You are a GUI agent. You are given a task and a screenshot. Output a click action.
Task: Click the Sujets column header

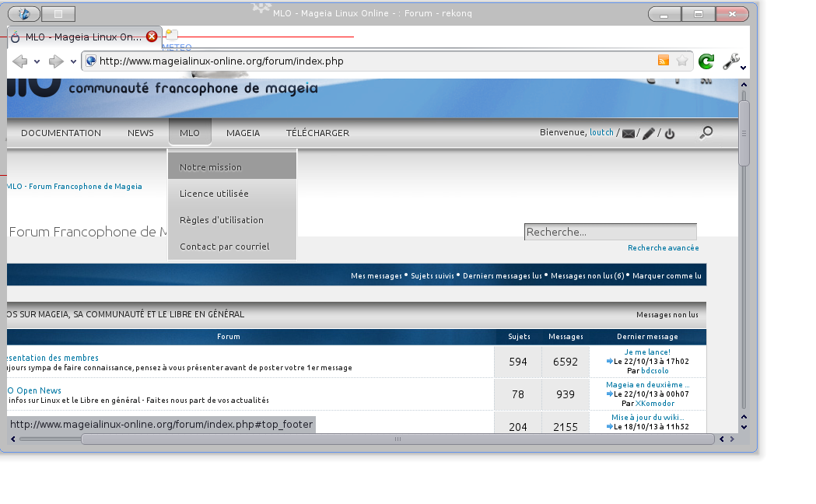coord(519,337)
